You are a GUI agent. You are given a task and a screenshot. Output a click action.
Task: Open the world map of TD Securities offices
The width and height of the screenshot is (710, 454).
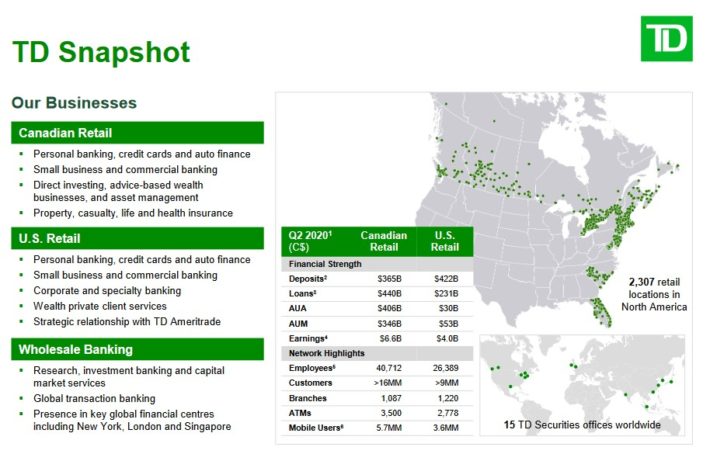[584, 375]
